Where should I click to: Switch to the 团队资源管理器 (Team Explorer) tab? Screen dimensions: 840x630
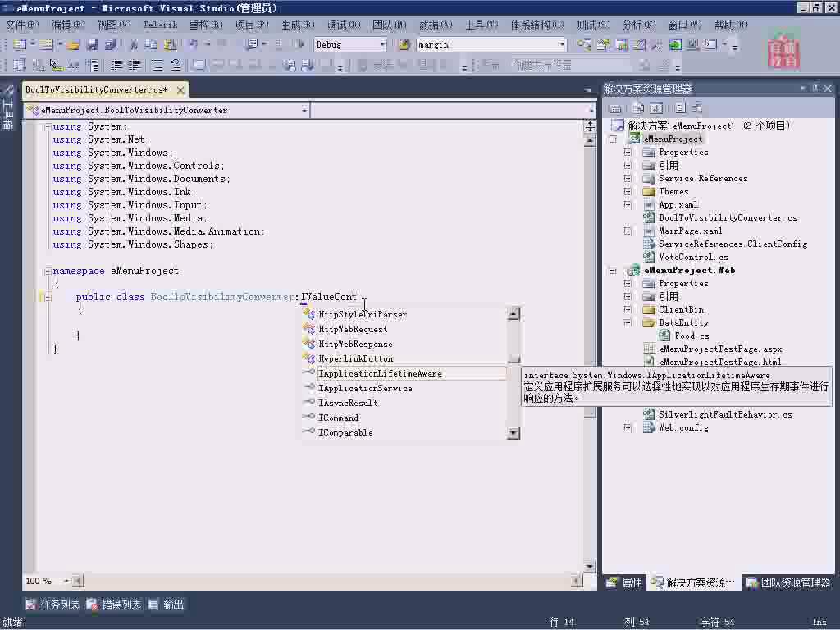[788, 582]
